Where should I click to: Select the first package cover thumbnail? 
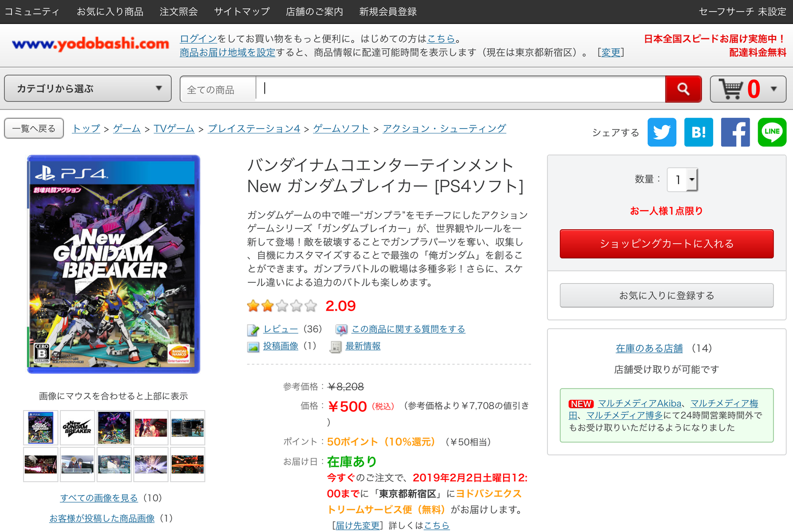click(41, 428)
